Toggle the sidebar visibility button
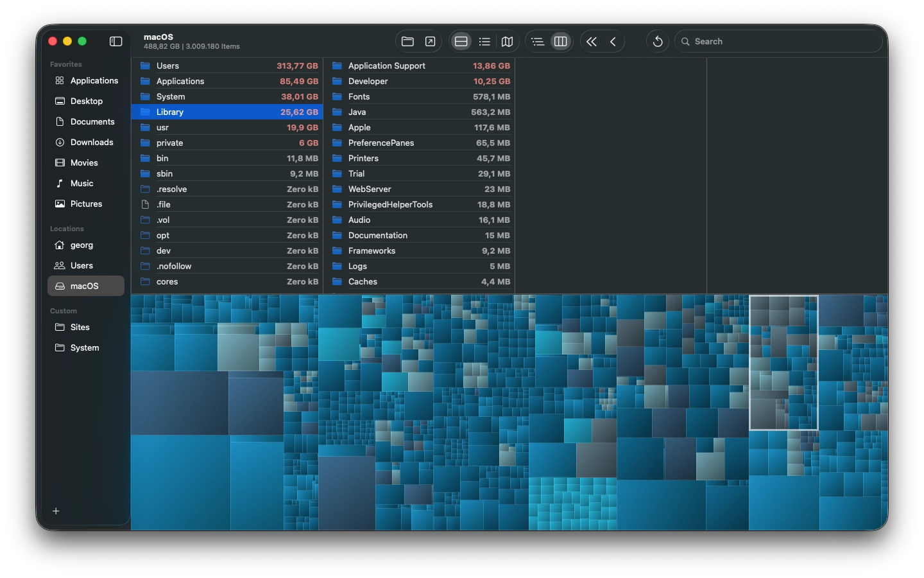Image resolution: width=924 pixels, height=578 pixels. [x=116, y=41]
